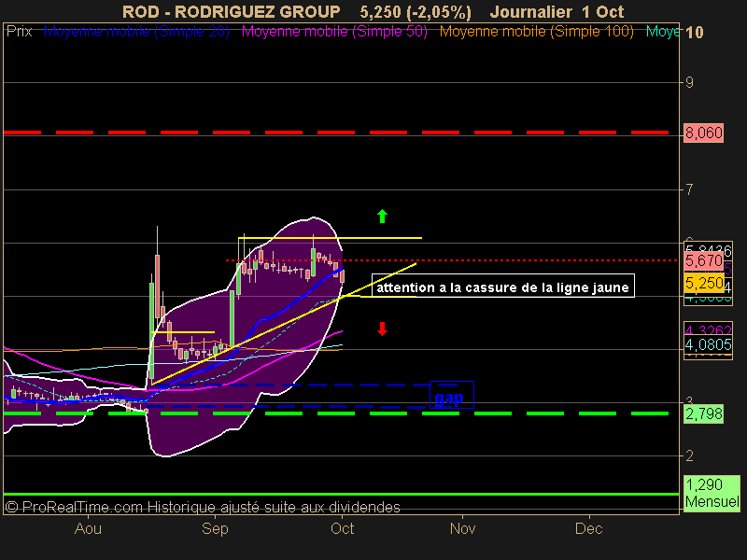Click the red down arrow marker
The image size is (747, 560).
point(382,329)
